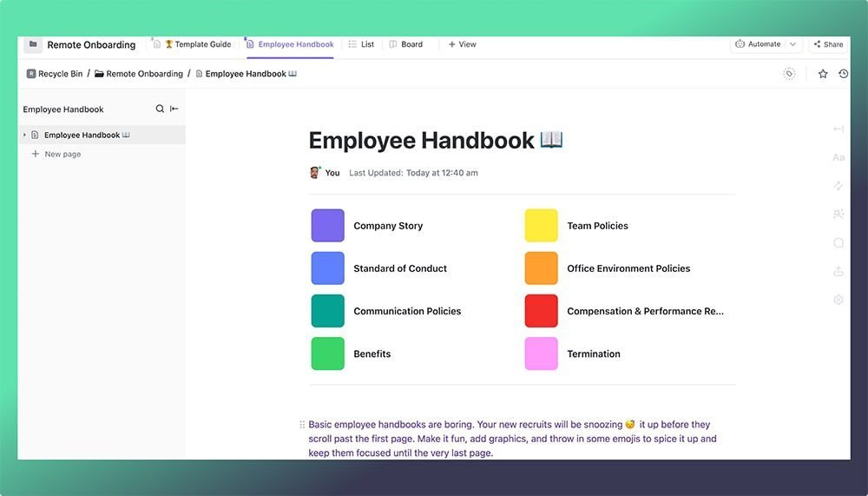Click the trophy icon on Template Guide tab
This screenshot has width=868, height=496.
click(169, 44)
